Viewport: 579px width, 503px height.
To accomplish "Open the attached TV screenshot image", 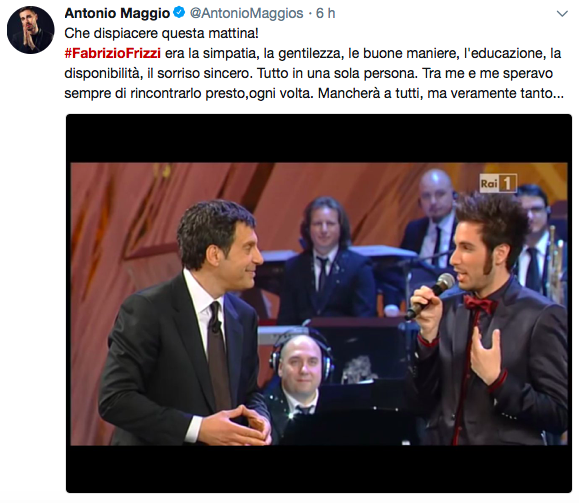I will click(319, 303).
